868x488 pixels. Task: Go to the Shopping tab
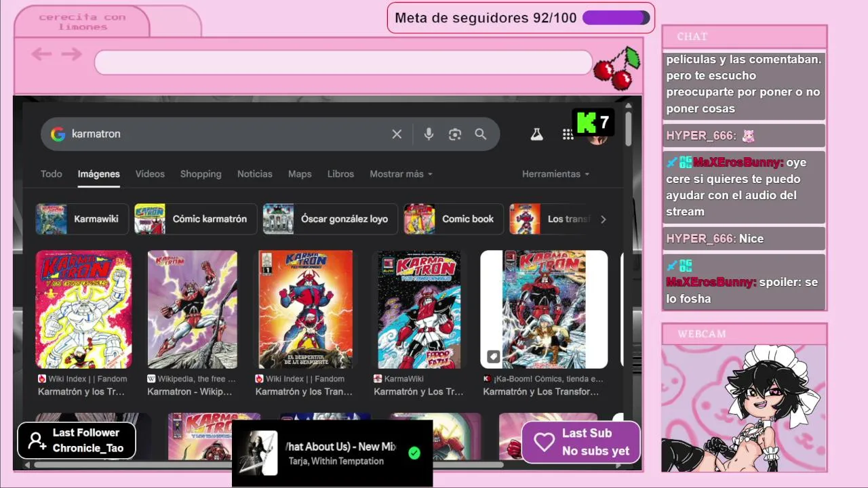coord(201,174)
